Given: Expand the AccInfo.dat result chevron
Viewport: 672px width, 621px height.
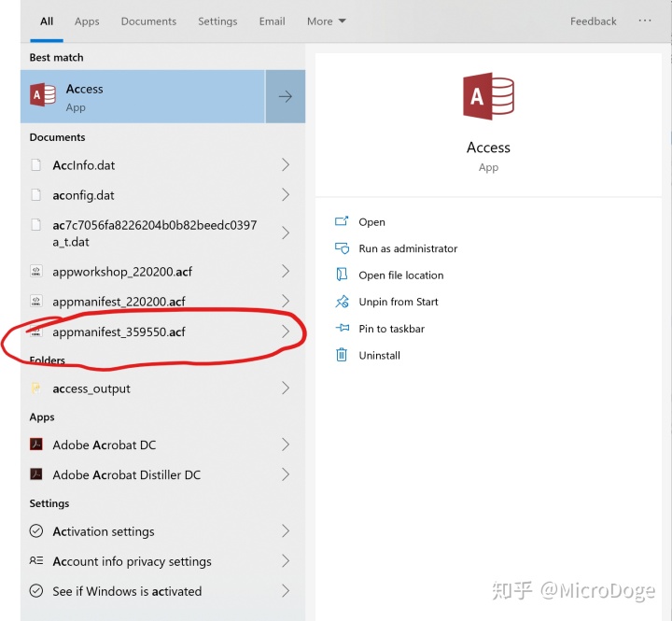Looking at the screenshot, I should click(x=286, y=164).
